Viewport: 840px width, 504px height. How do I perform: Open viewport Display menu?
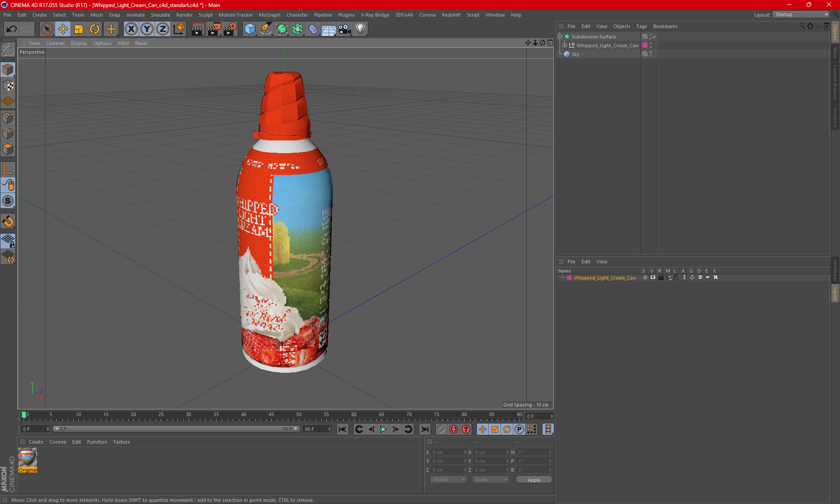click(79, 43)
